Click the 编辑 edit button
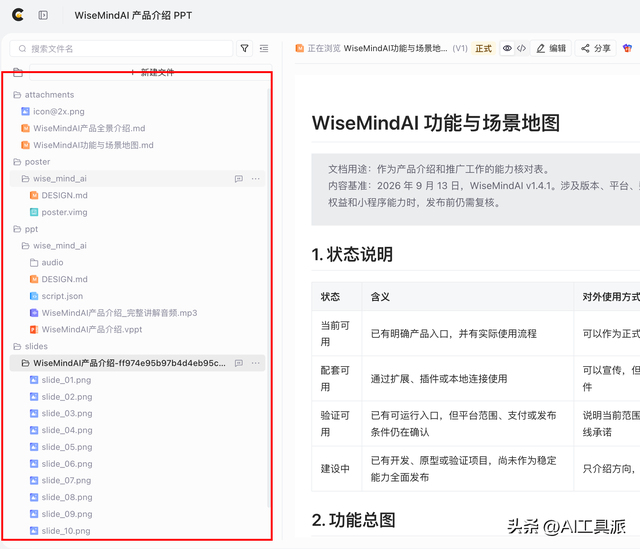The width and height of the screenshot is (640, 549). (x=551, y=48)
